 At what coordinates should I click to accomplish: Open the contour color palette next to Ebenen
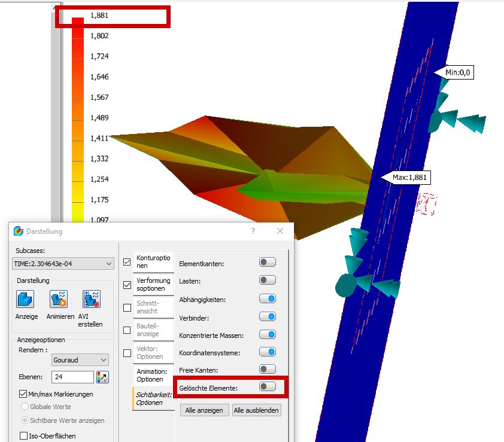102,377
